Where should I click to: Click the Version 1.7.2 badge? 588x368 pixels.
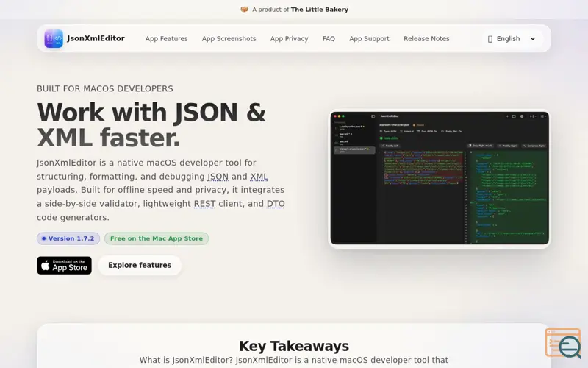[68, 238]
